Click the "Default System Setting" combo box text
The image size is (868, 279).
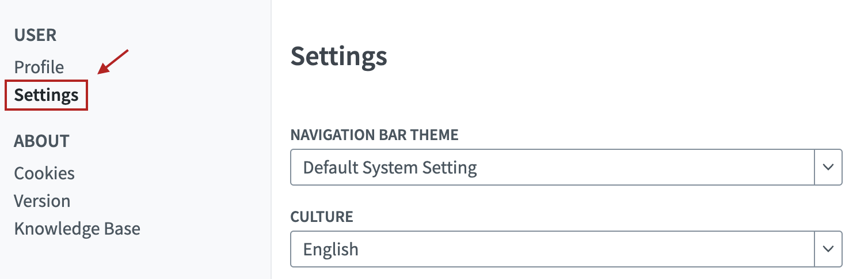point(390,168)
